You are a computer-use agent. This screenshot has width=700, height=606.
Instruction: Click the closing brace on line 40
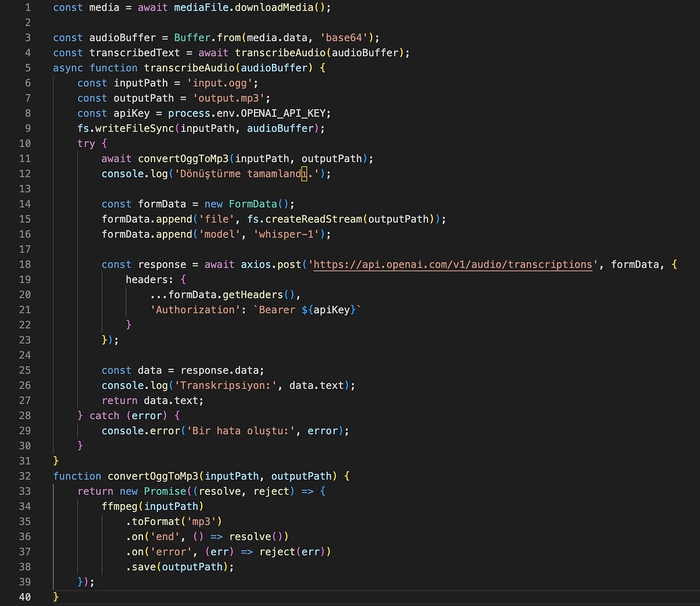point(56,597)
